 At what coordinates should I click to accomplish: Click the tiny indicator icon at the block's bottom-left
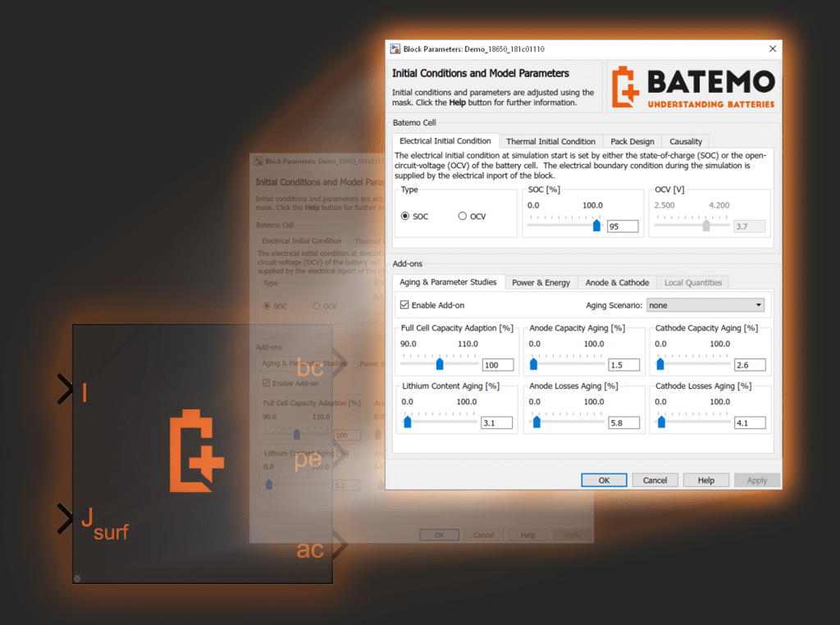coord(75,577)
